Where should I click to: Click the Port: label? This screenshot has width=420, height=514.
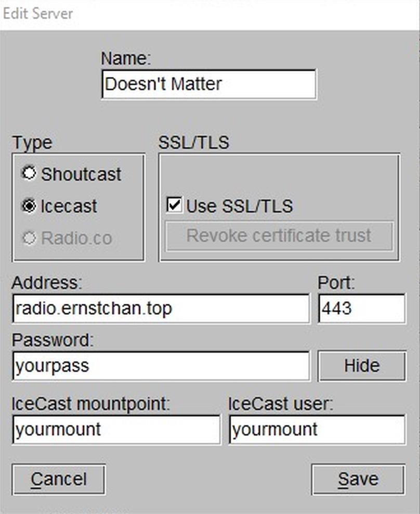tap(336, 282)
